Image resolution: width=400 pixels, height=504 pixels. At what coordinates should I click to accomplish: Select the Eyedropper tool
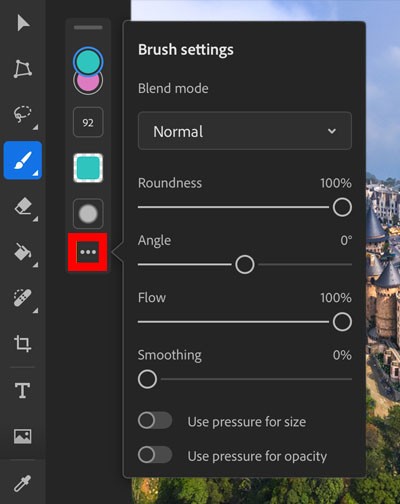click(x=22, y=483)
